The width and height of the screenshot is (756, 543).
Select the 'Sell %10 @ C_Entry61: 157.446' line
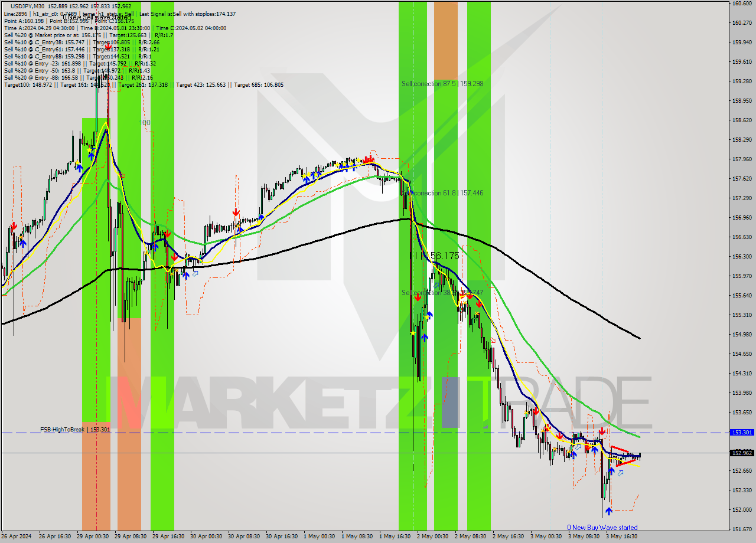[82, 49]
